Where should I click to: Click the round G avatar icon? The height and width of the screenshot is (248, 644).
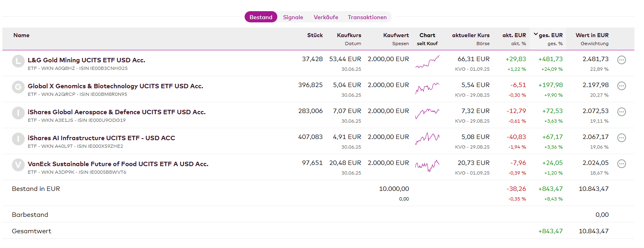[18, 87]
